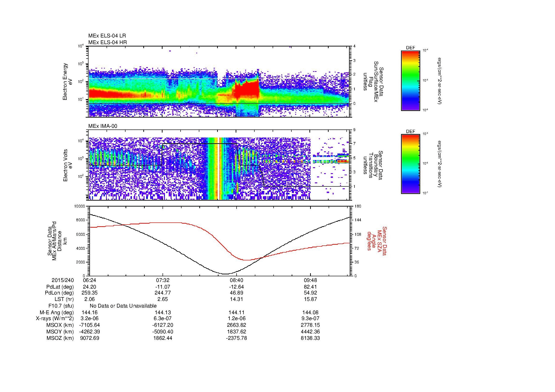Screen dimensions: 555x392
Task: Click the 'MEx ELS-04 LR' plot title
Action: pos(107,36)
